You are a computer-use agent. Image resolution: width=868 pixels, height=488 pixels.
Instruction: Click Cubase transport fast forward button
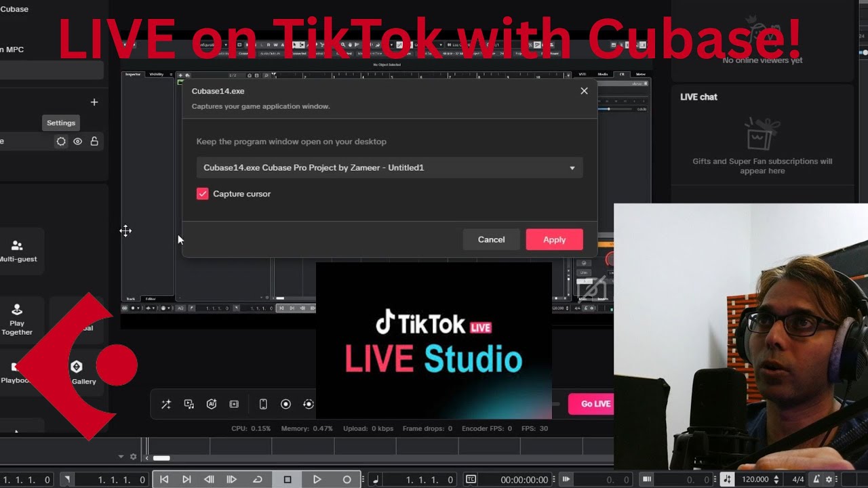231,479
